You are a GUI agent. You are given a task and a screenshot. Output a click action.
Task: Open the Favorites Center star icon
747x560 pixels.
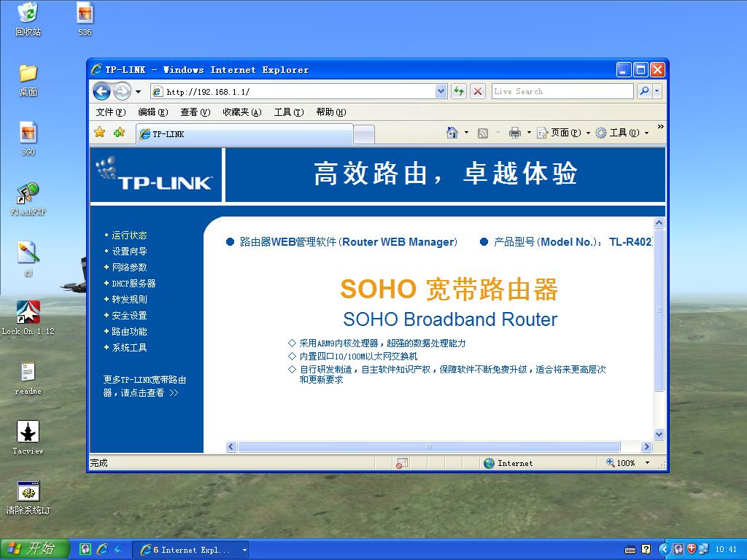tap(99, 133)
